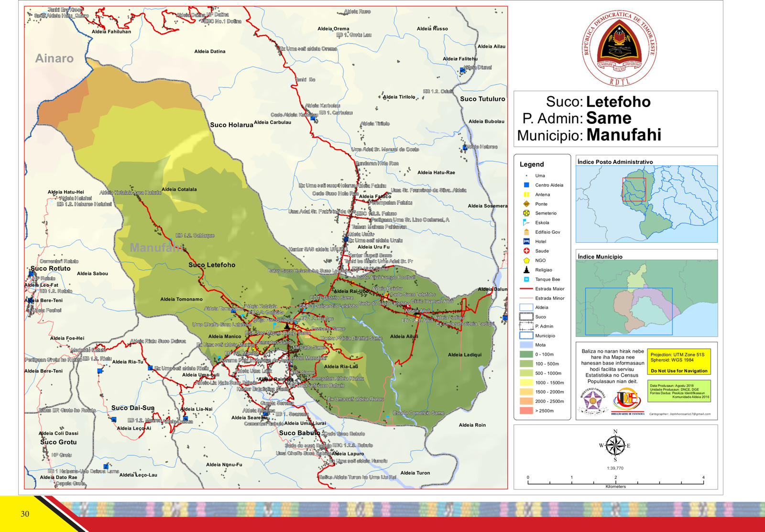Click the page number 30
This screenshot has width=765, height=532.
(25, 514)
